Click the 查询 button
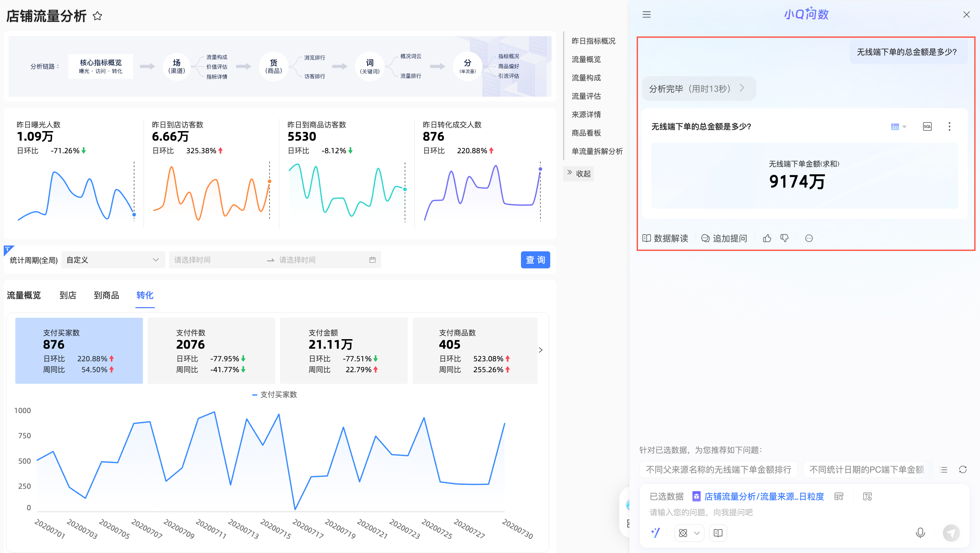Image resolution: width=980 pixels, height=553 pixels. [535, 260]
